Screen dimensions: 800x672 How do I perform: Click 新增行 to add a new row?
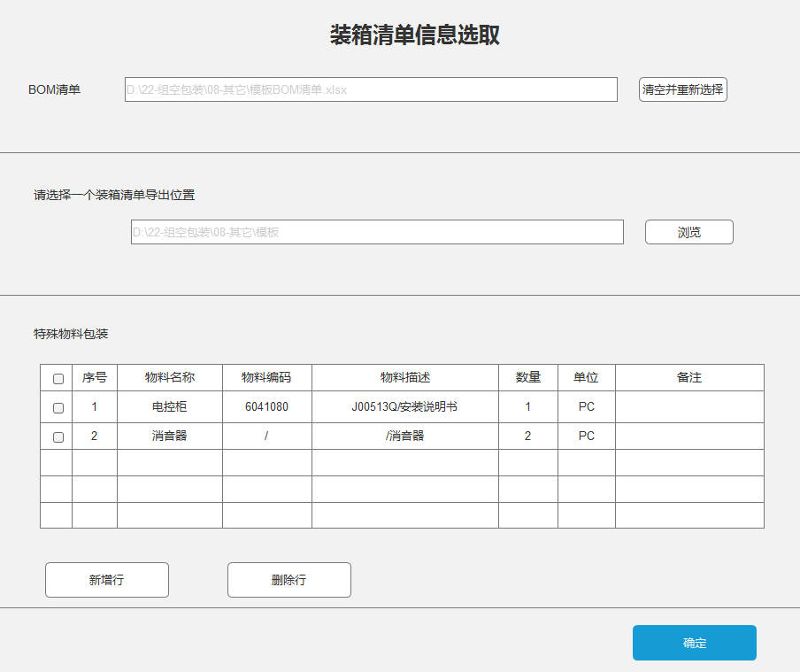[x=106, y=580]
